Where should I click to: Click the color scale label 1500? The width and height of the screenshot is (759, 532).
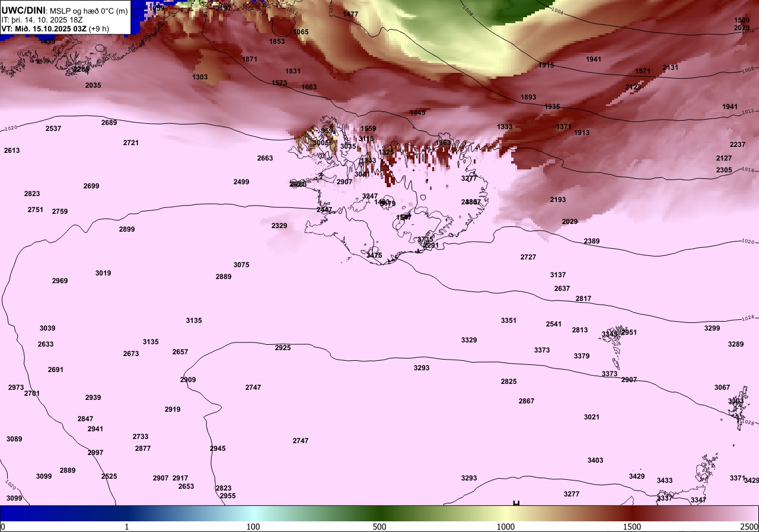coord(632,527)
